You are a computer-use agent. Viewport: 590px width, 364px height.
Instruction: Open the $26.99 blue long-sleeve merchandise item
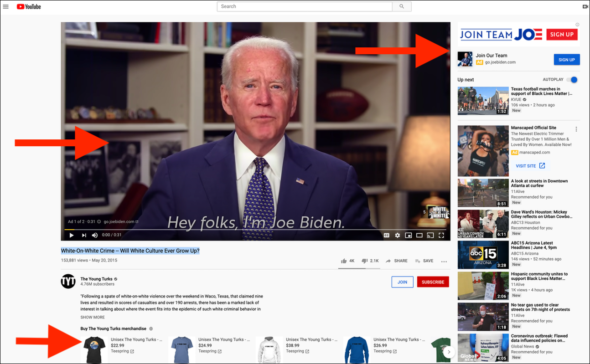(357, 350)
